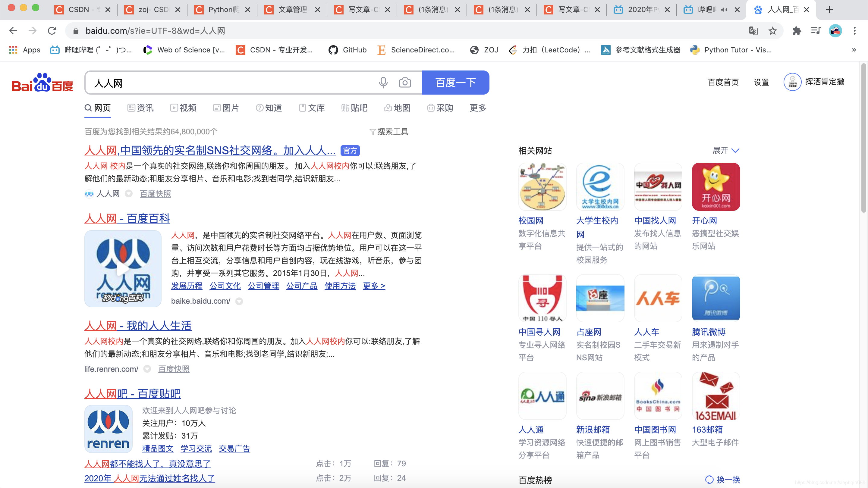Switch to 采购 search tab
The width and height of the screenshot is (868, 488).
[x=440, y=108]
